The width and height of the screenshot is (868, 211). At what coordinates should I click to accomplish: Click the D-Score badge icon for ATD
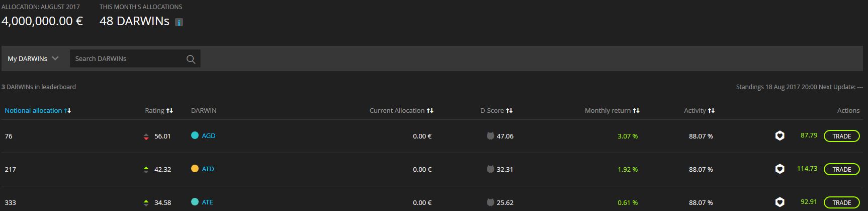point(490,169)
